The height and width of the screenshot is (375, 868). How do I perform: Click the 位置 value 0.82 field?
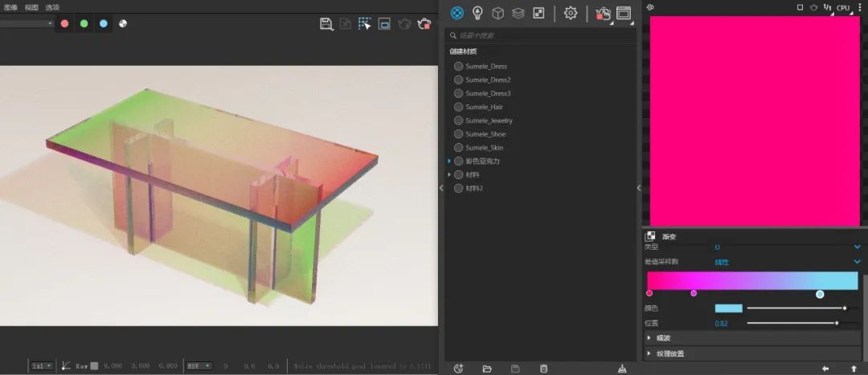coord(721,324)
